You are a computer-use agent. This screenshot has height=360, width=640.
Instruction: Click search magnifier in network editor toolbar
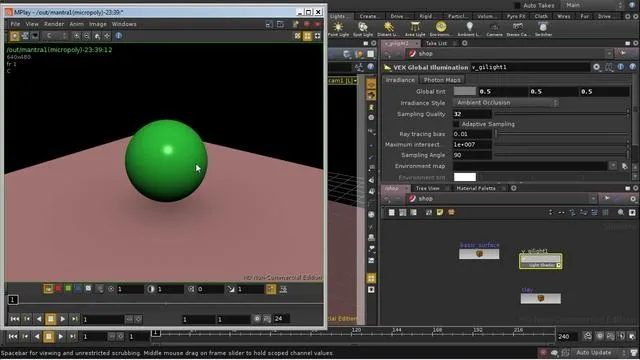click(x=620, y=212)
